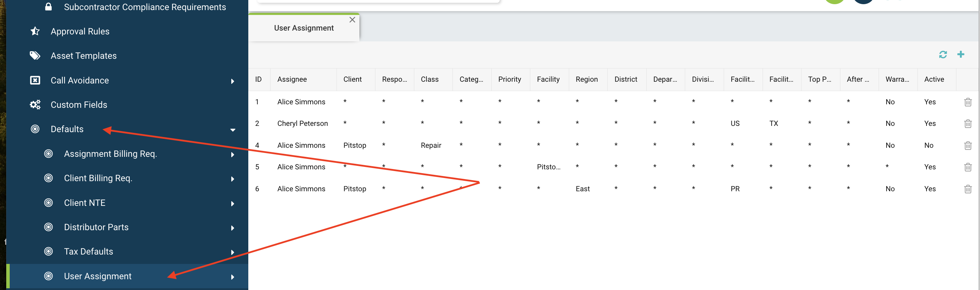Delete the row with ID 6

(x=967, y=189)
